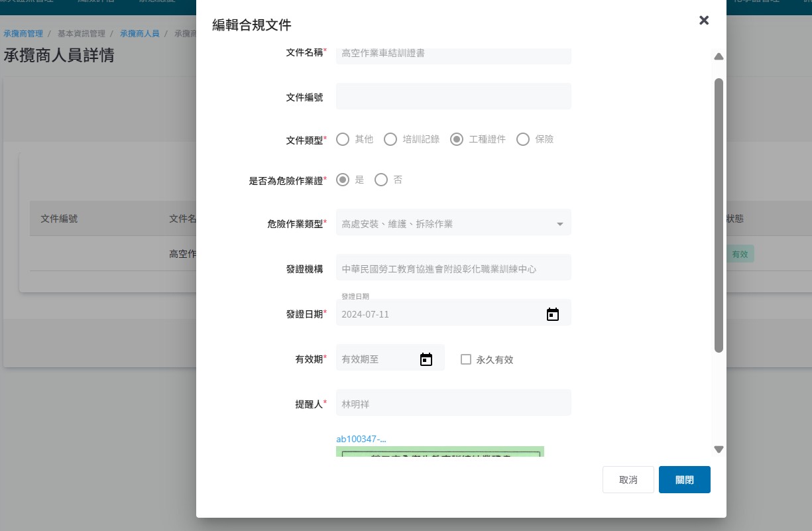Choose 保險 as file type

(523, 139)
